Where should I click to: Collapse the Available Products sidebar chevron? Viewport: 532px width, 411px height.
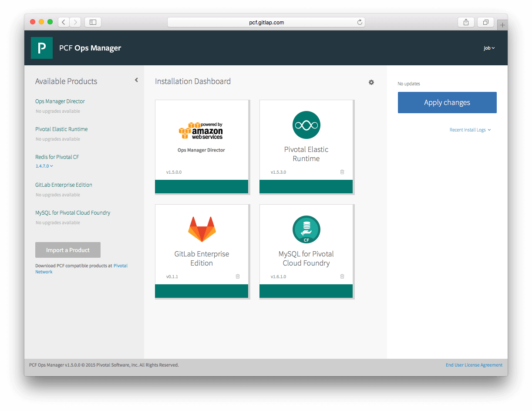[x=136, y=80]
